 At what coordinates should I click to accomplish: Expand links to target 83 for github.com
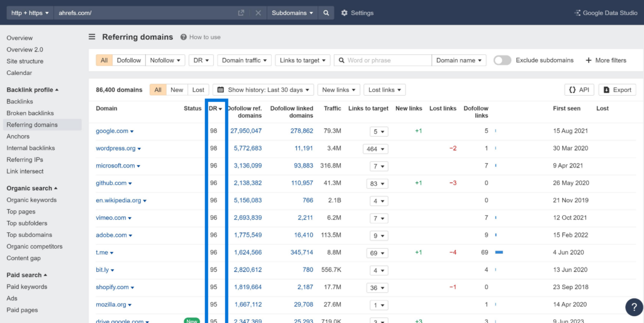point(377,183)
